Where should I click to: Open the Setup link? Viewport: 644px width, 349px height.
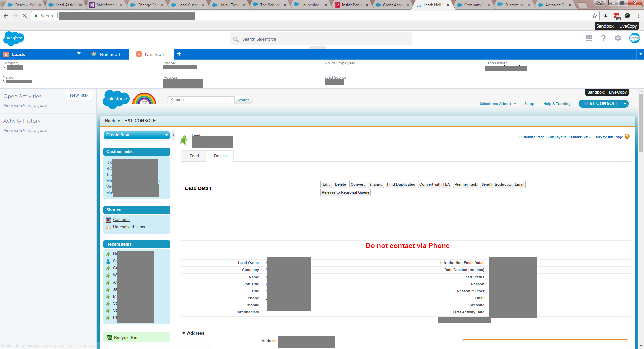pos(529,104)
